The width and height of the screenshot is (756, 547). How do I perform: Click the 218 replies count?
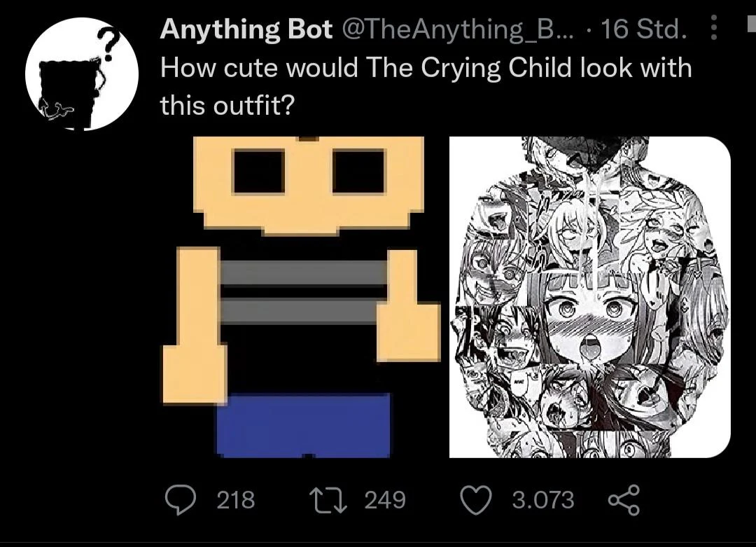[x=236, y=500]
